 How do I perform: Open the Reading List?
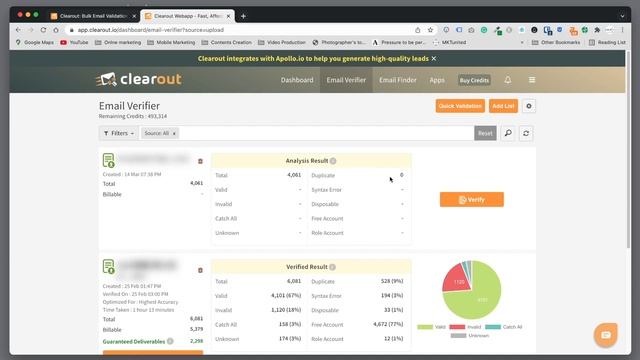[x=607, y=42]
